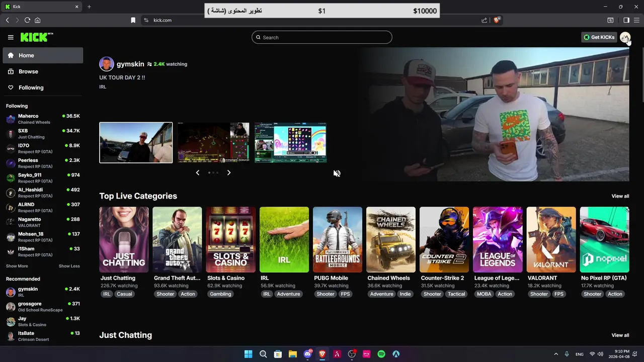Unmute the featured stream player

pos(337,173)
